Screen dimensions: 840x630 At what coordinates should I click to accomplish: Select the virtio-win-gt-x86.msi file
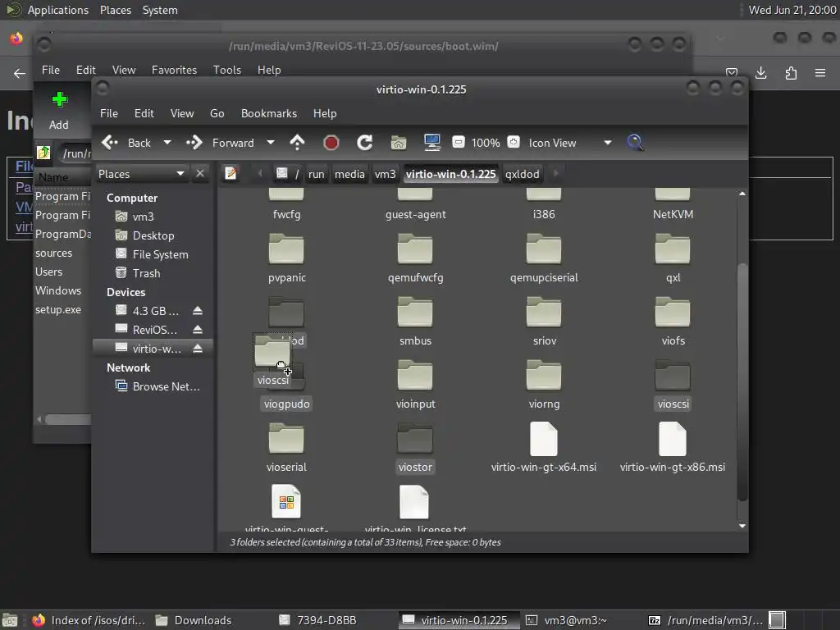[673, 448]
